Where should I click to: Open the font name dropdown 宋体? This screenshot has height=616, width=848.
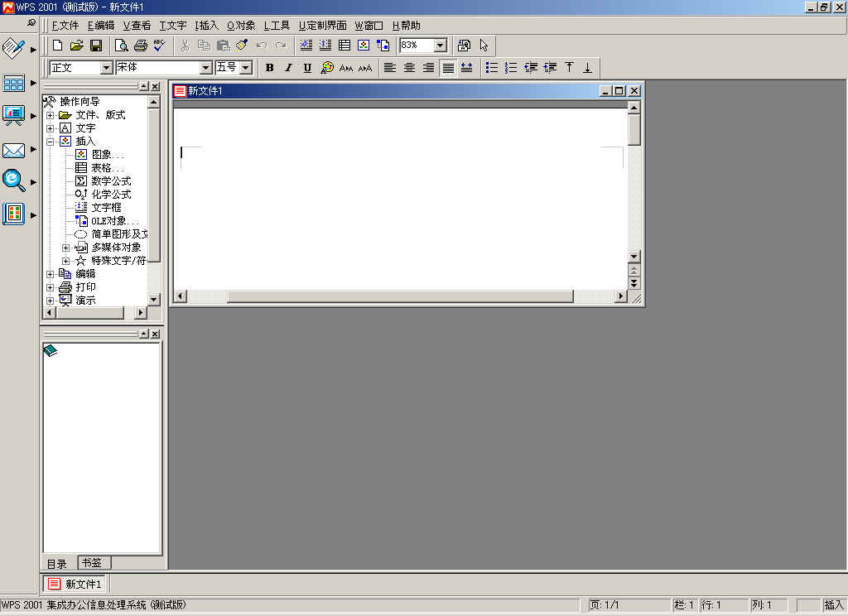(205, 68)
